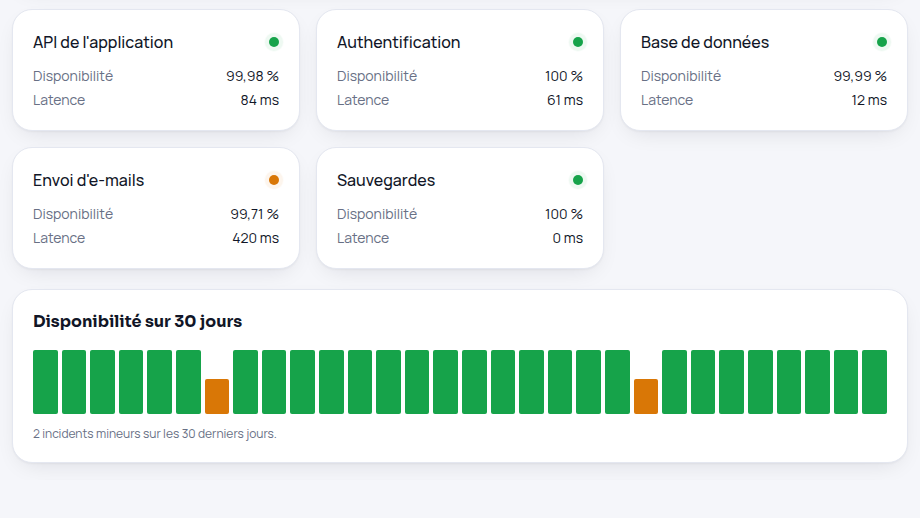
Task: Click the 'Disponibilité sur 30 jours' heading
Action: coord(137,321)
